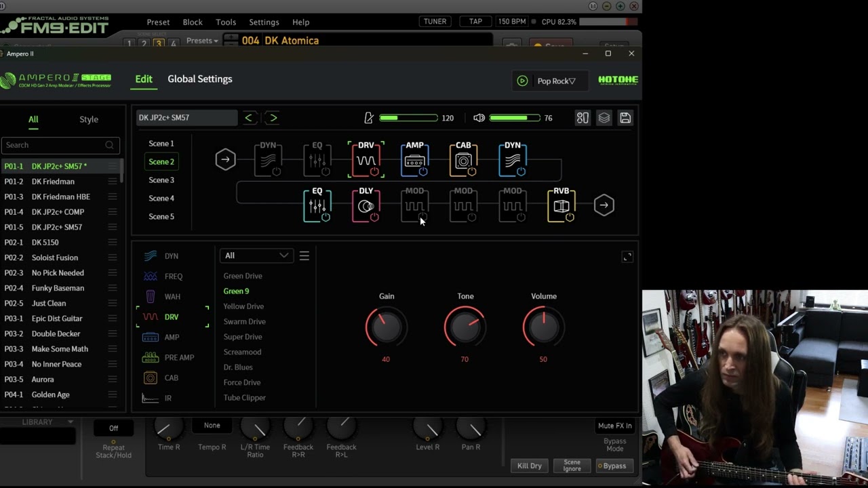The height and width of the screenshot is (488, 868).
Task: Choose the IR effect category
Action: [158, 398]
